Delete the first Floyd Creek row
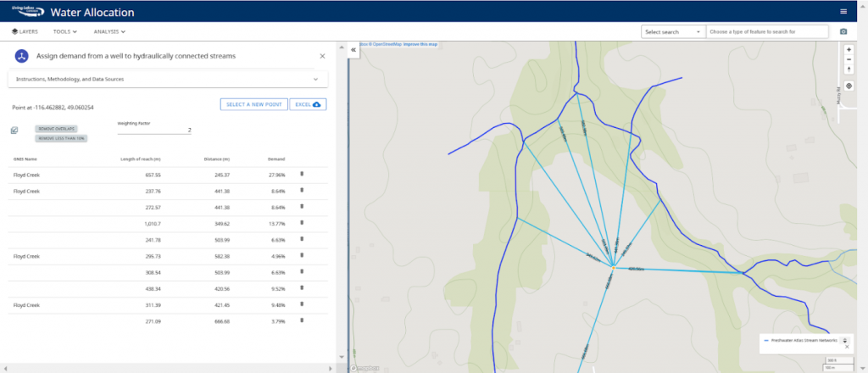 click(x=303, y=175)
